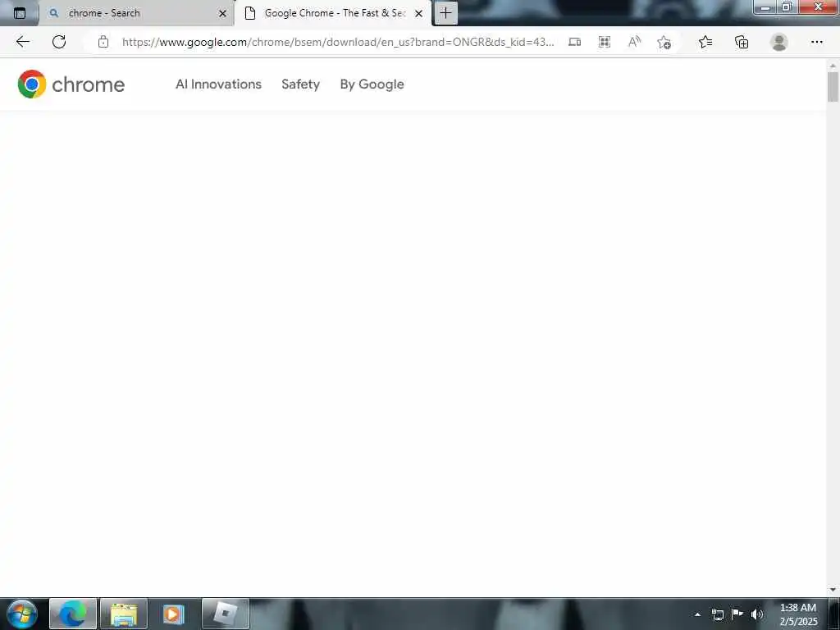
Task: Open the send tab to devices icon
Action: 574,42
